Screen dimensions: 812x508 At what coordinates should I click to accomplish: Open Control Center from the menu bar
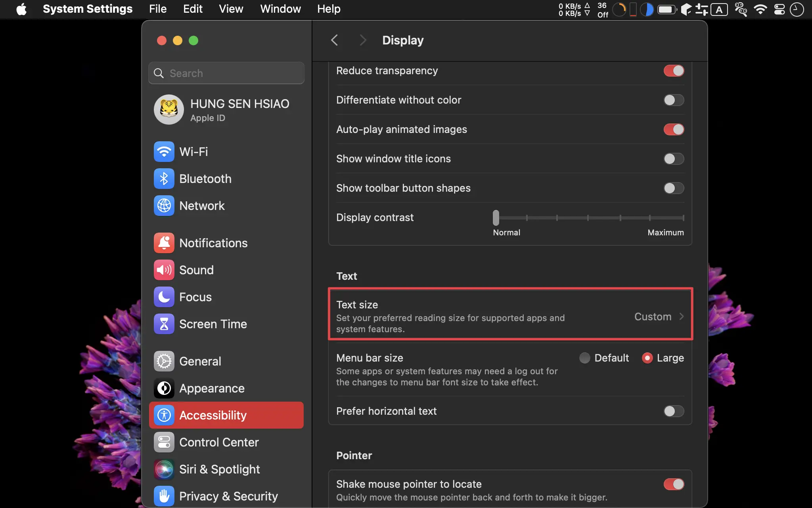779,9
